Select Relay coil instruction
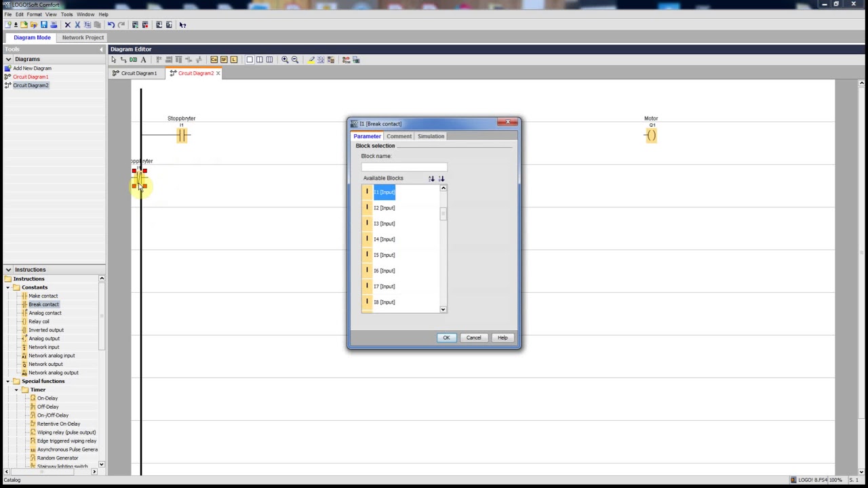This screenshot has width=868, height=488. 39,321
